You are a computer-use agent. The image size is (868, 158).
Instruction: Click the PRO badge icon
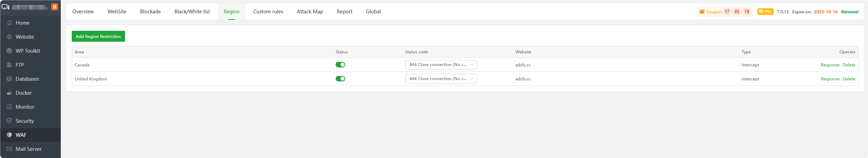(x=765, y=12)
